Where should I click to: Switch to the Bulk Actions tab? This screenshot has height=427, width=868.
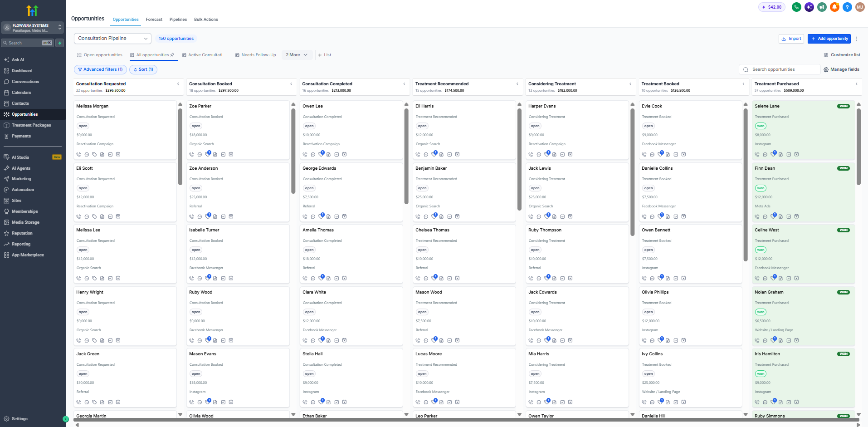206,20
